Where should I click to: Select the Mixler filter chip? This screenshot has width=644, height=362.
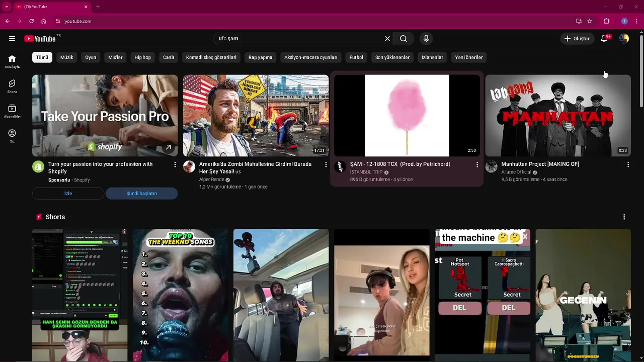(x=115, y=57)
